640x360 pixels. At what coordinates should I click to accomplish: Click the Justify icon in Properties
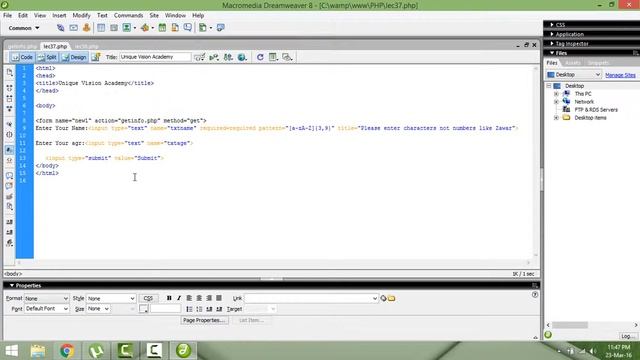click(219, 298)
